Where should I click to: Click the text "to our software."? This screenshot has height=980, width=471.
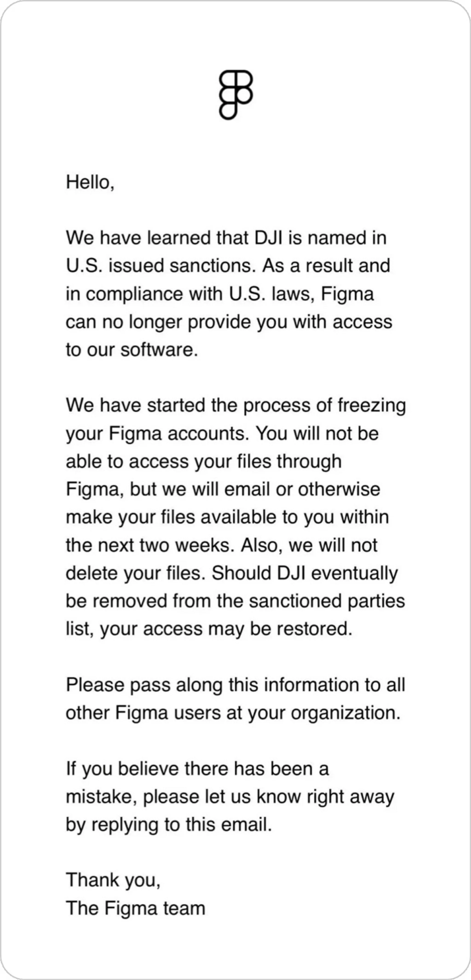coord(132,350)
